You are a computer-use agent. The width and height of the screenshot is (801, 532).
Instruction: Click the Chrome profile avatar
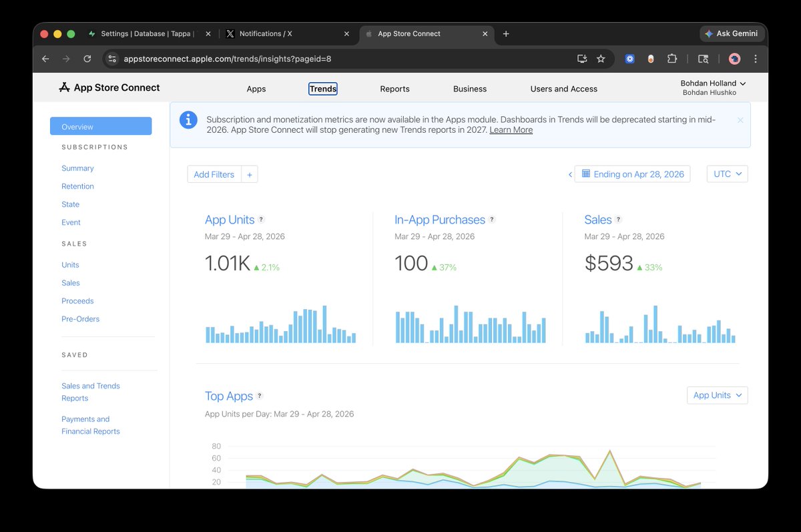pos(734,59)
